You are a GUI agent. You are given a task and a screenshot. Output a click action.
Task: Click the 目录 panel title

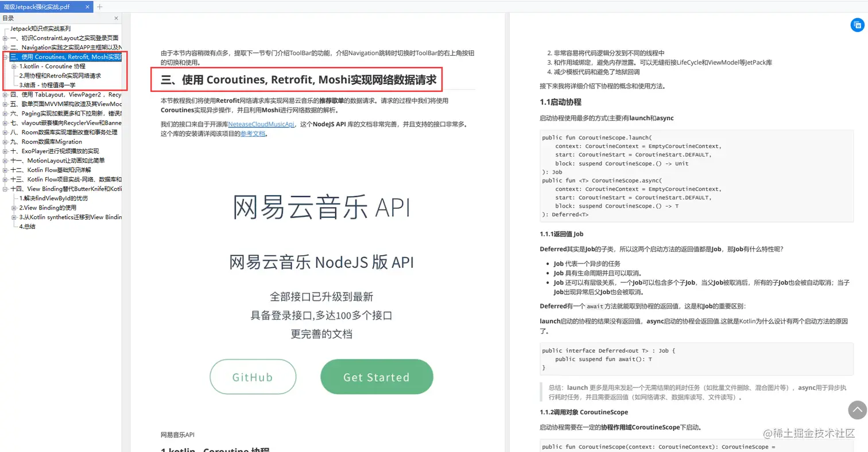pyautogui.click(x=8, y=18)
